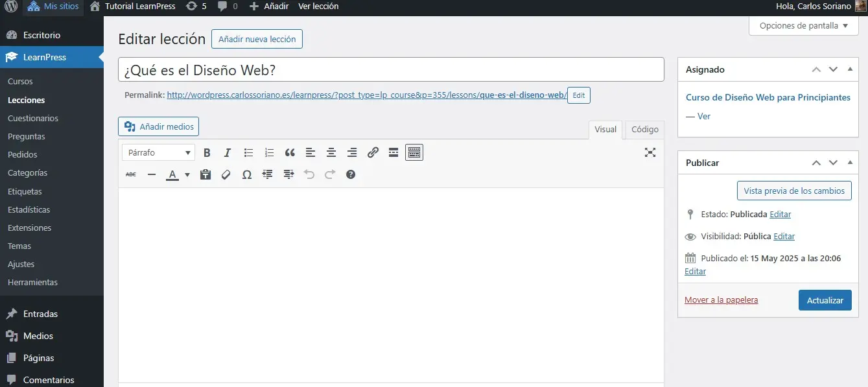The image size is (868, 387).
Task: Click Vista previa de los cambios
Action: point(794,191)
